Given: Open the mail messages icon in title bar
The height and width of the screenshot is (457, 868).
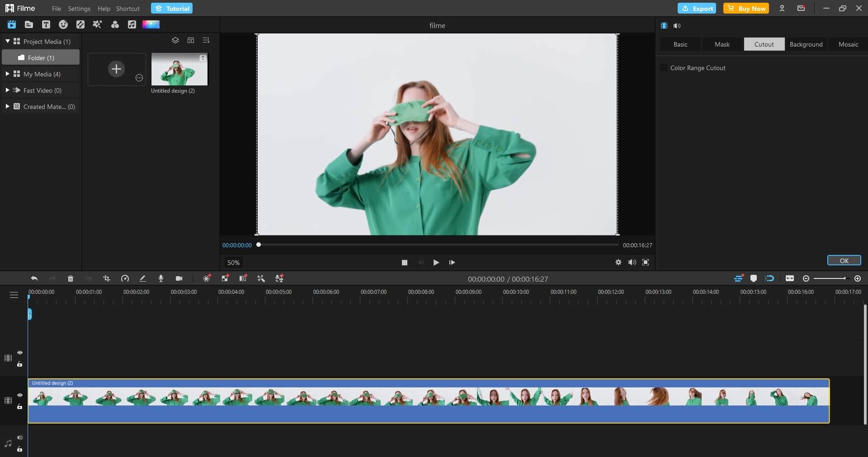Looking at the screenshot, I should click(801, 8).
